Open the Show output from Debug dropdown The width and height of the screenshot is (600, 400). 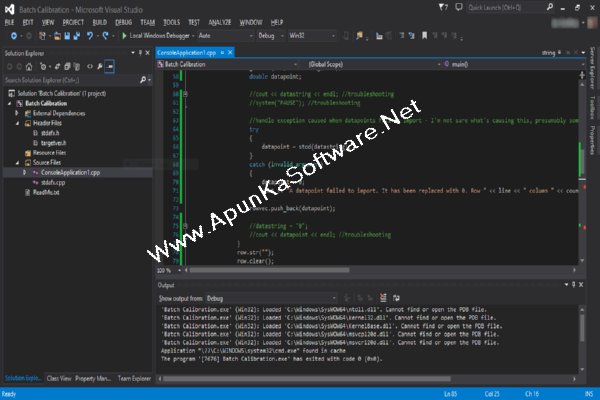272,298
